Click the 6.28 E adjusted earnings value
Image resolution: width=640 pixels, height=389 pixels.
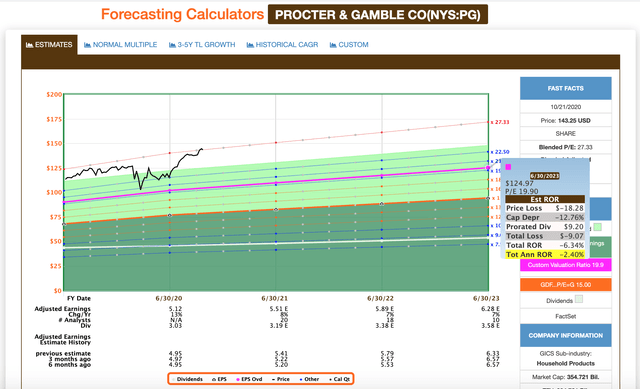pyautogui.click(x=490, y=309)
